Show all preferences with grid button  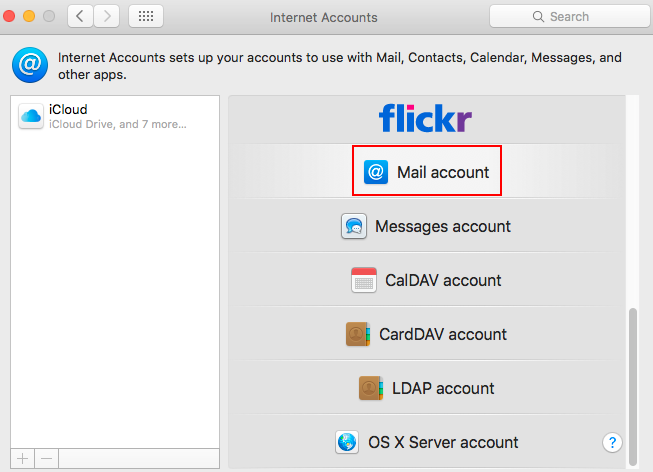tap(146, 16)
